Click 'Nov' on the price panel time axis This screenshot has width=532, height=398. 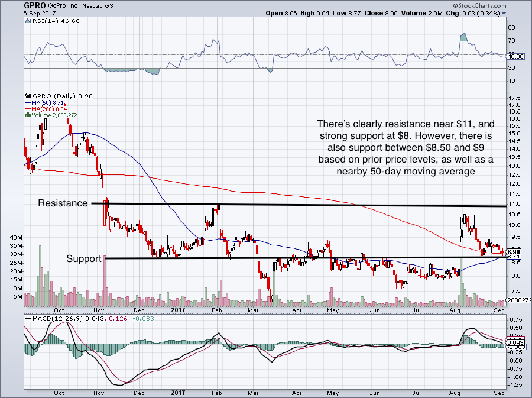pos(99,310)
